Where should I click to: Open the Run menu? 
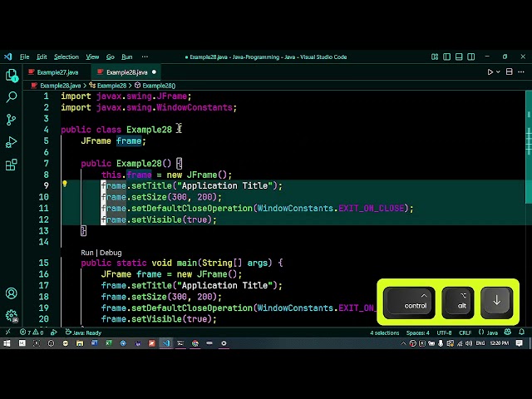(x=127, y=57)
